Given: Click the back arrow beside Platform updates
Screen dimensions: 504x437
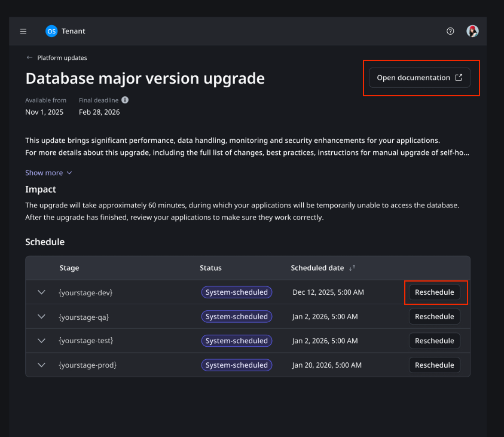Looking at the screenshot, I should 29,57.
